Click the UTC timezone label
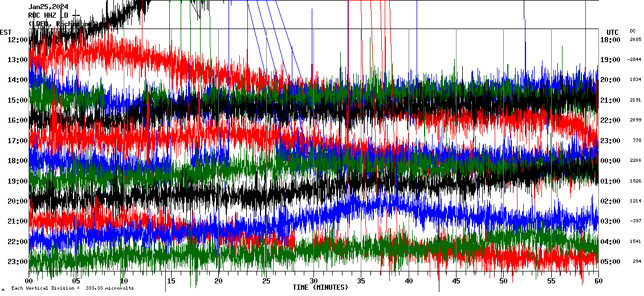The image size is (644, 296). [613, 32]
